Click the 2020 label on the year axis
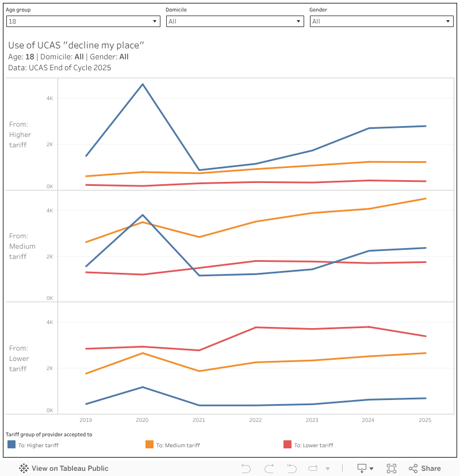The width and height of the screenshot is (460, 476). click(142, 420)
